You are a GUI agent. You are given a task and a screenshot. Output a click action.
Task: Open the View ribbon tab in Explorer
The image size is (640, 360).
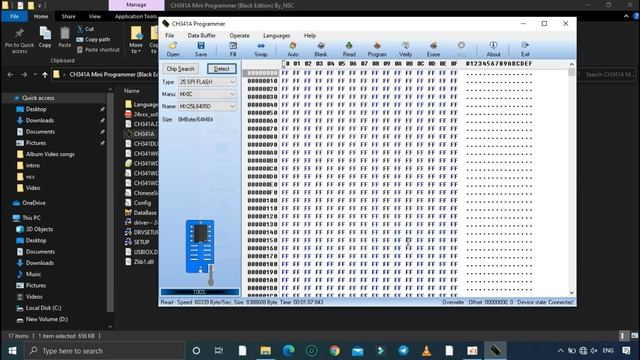pyautogui.click(x=95, y=16)
